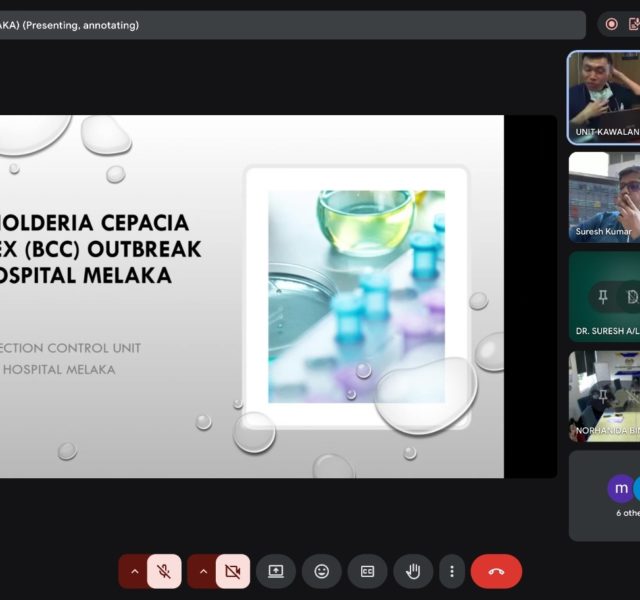Viewport: 640px width, 600px height.
Task: Click the presented slide lab image
Action: click(x=356, y=296)
